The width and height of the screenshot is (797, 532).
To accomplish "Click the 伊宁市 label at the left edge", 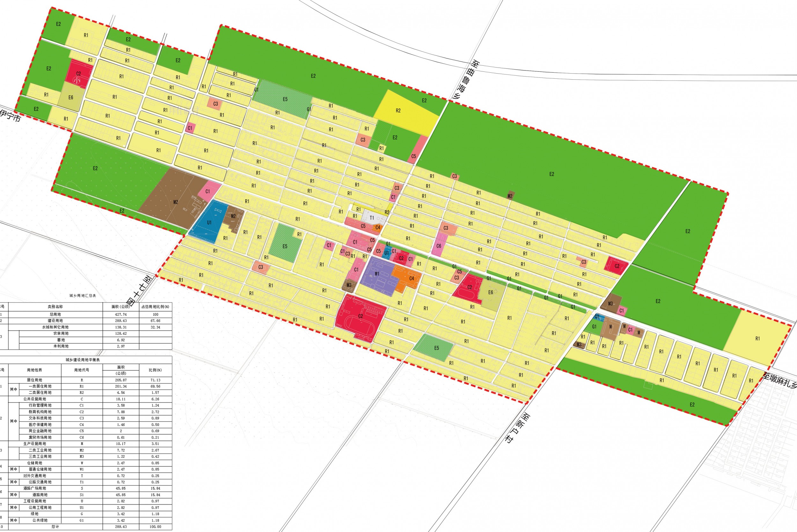I will pos(10,115).
